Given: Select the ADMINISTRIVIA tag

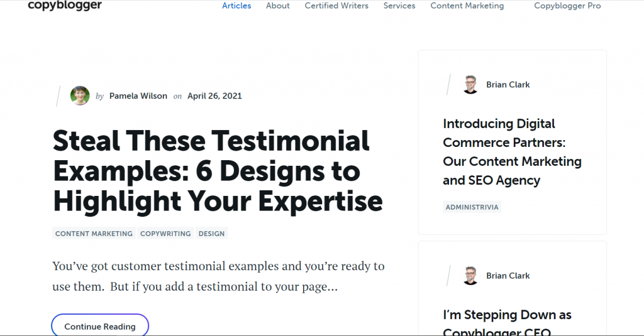Looking at the screenshot, I should click(472, 207).
